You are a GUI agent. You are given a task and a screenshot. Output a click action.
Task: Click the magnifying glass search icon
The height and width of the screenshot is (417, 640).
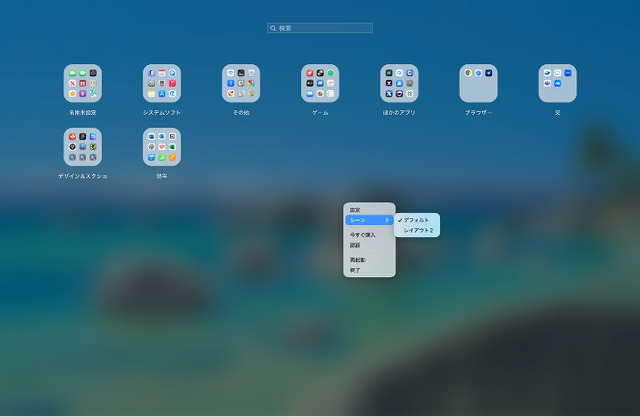(x=273, y=29)
